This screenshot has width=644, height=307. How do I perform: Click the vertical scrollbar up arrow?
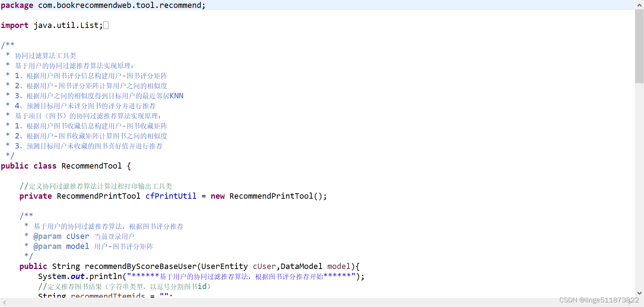pyautogui.click(x=639, y=5)
